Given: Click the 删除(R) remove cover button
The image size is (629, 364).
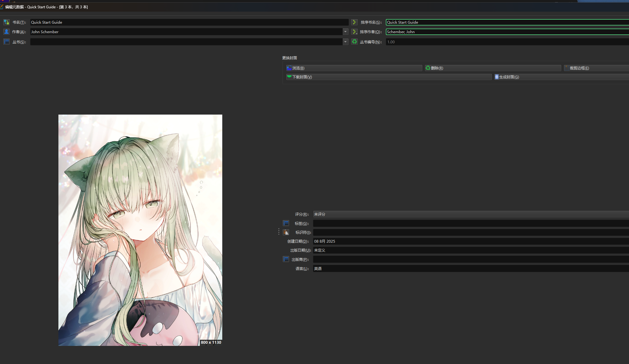Looking at the screenshot, I should [493, 68].
